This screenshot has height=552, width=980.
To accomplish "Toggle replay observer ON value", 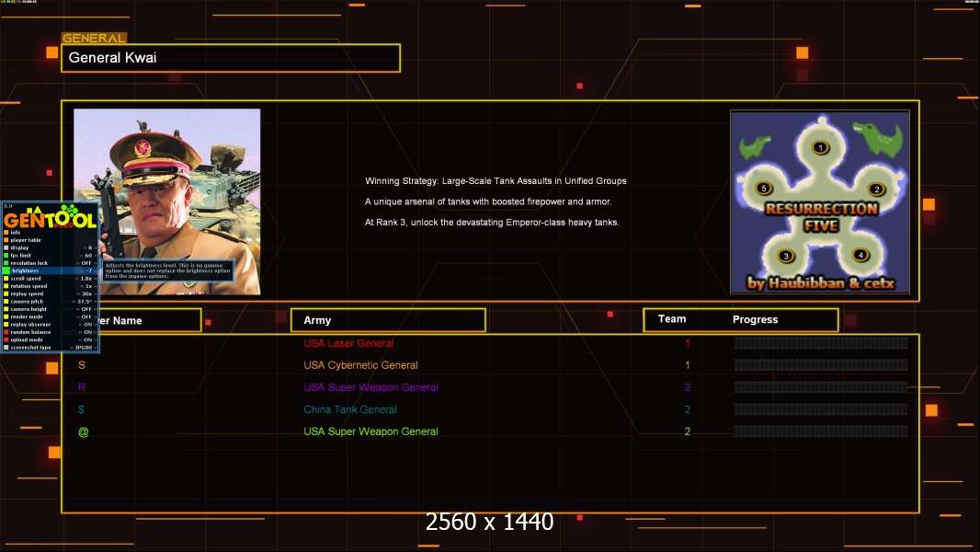I will pyautogui.click(x=87, y=325).
